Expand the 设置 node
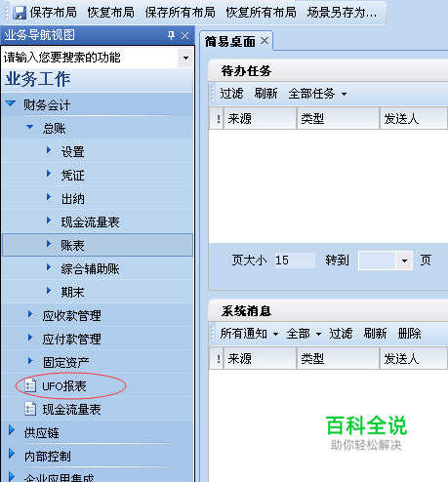Viewport: 448px width, 482px height. (49, 150)
